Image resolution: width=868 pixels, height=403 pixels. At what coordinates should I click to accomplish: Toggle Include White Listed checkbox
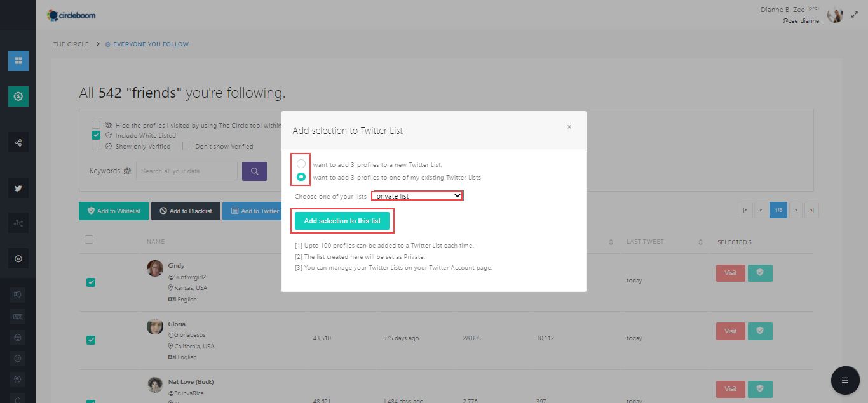click(x=96, y=135)
